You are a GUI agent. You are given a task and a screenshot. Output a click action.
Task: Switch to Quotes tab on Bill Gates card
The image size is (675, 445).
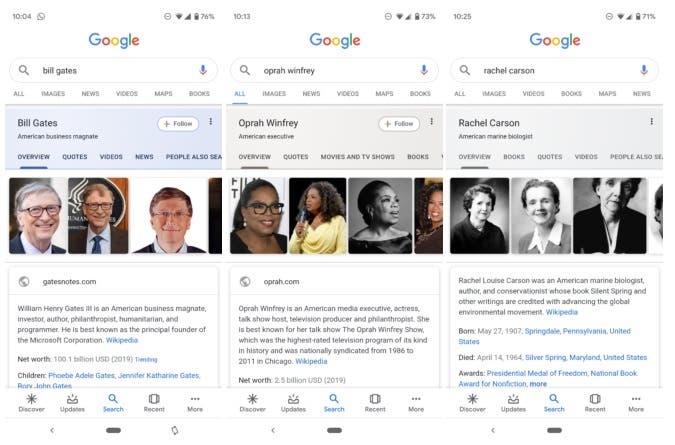pyautogui.click(x=74, y=157)
